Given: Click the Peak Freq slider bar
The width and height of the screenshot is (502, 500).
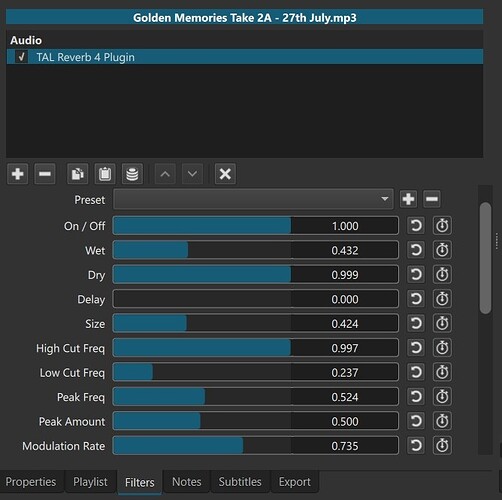Looking at the screenshot, I should (256, 397).
